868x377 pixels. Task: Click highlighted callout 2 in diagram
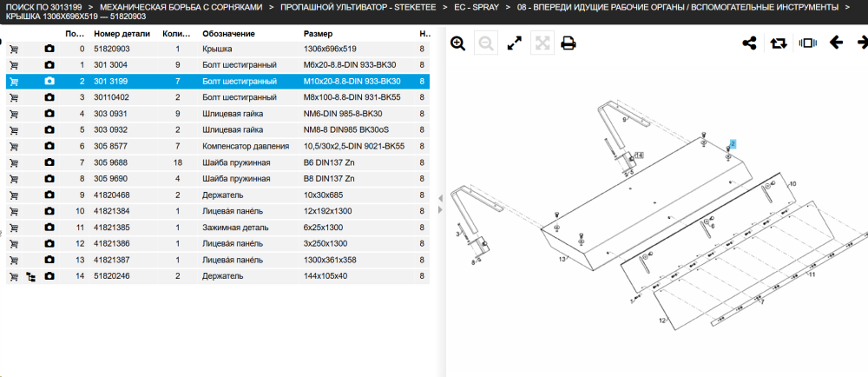(x=733, y=144)
